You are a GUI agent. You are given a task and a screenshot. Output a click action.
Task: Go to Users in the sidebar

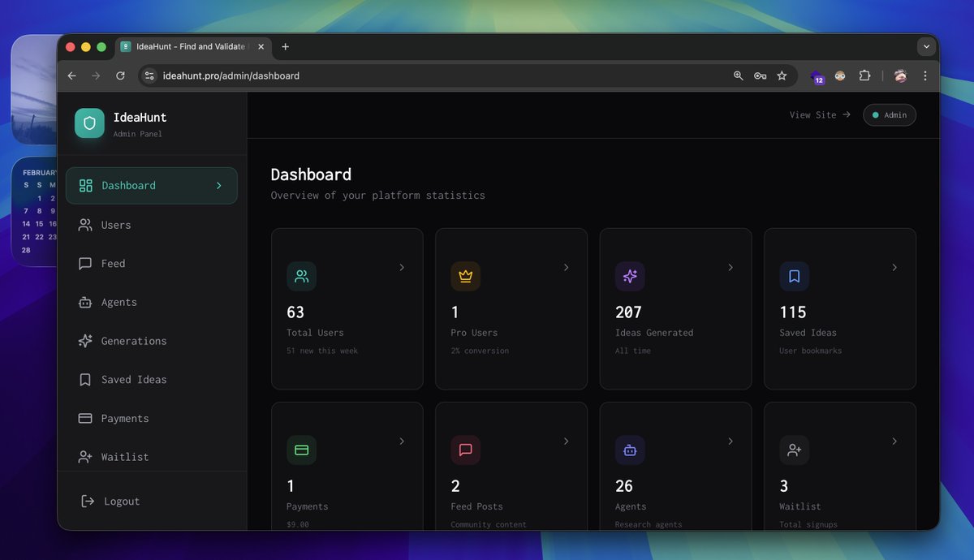[x=152, y=225]
